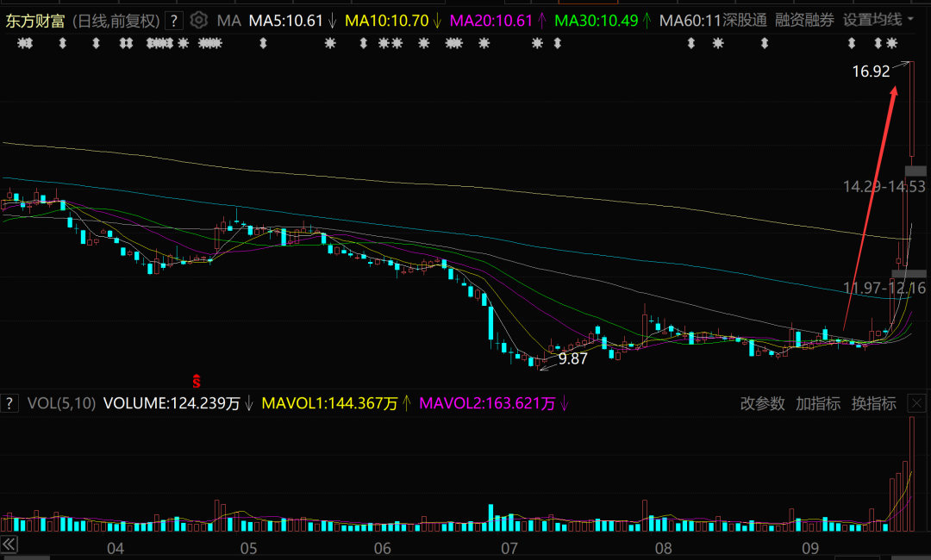
Task: Open the 设置均线 dropdown arrow
Action: (910, 20)
